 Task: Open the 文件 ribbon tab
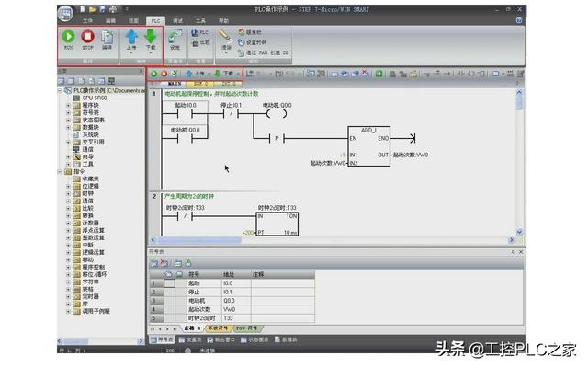87,20
